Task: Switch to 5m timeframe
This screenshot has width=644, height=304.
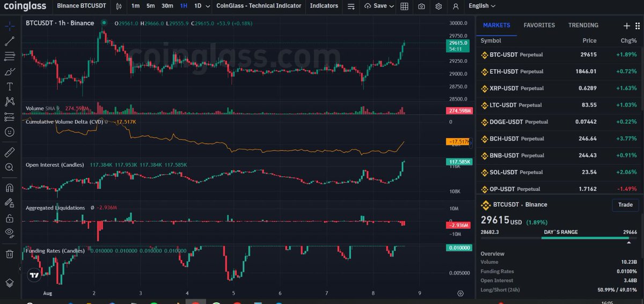Action: [151, 6]
